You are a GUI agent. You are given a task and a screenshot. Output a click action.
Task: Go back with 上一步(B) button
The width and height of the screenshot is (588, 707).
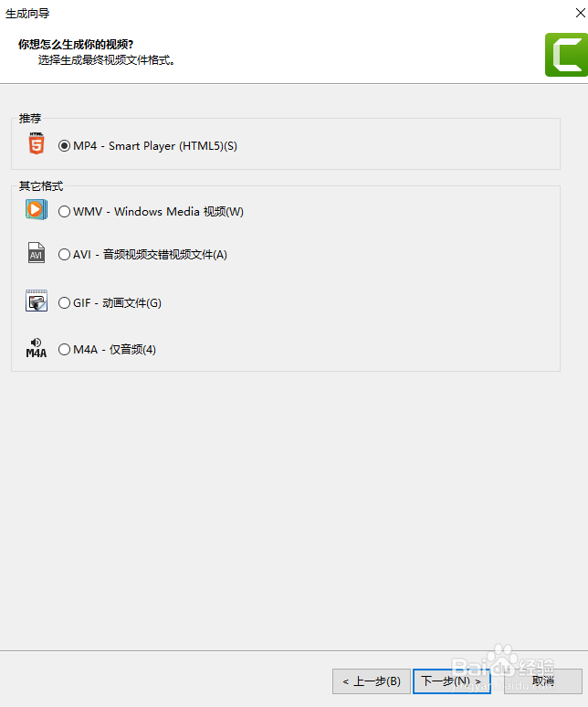pos(372,681)
